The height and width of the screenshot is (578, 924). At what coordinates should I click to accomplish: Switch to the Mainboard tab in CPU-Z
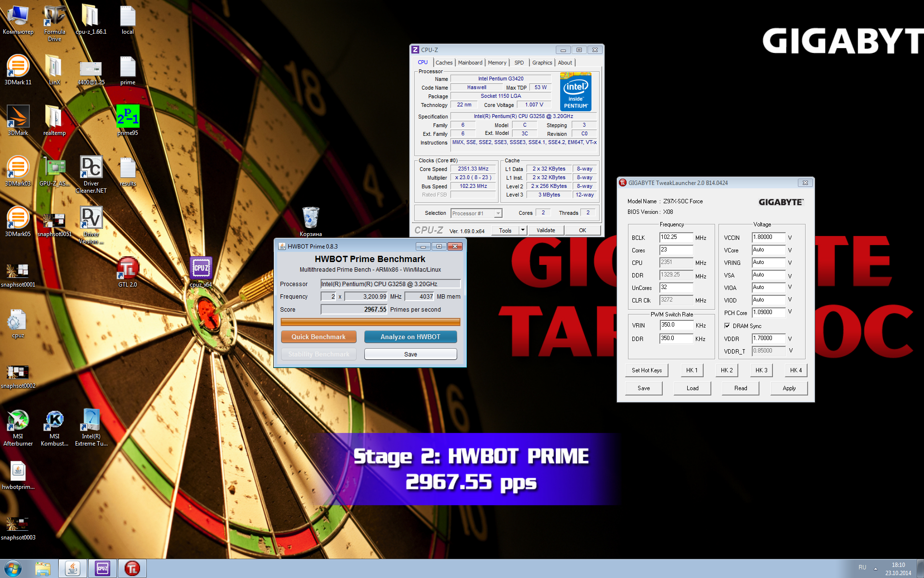[470, 63]
